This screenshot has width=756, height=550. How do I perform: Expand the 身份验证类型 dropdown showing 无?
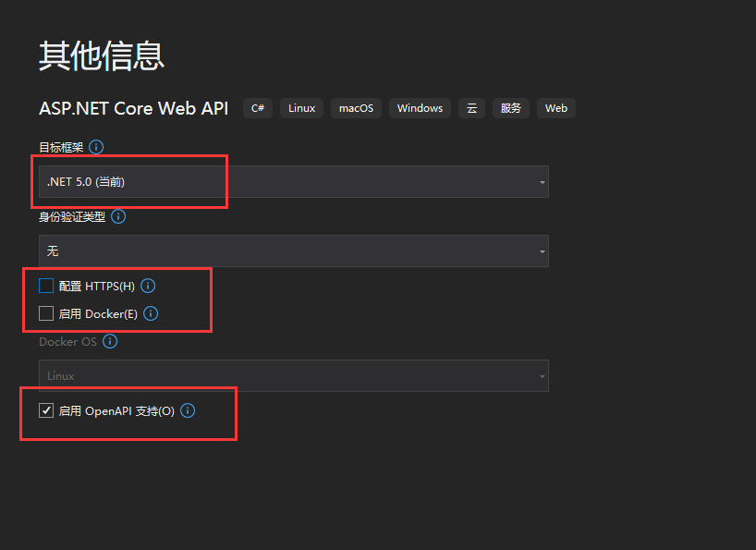pyautogui.click(x=293, y=251)
